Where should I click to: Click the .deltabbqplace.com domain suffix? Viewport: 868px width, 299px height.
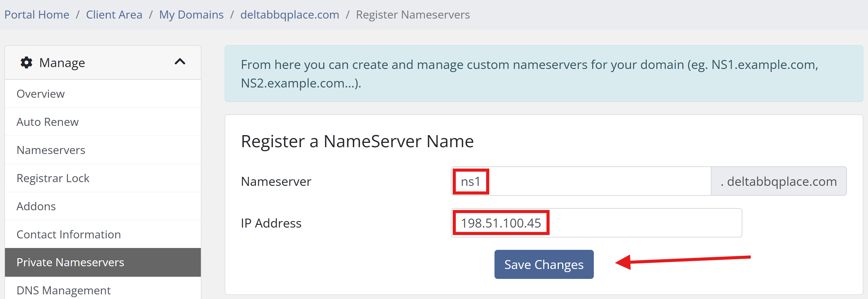(778, 182)
